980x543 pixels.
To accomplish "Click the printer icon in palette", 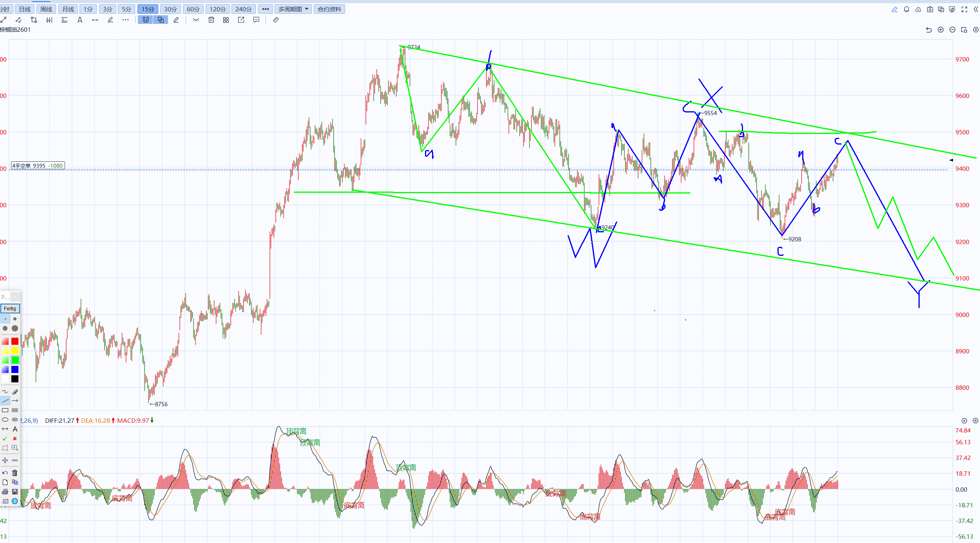I will (5, 492).
